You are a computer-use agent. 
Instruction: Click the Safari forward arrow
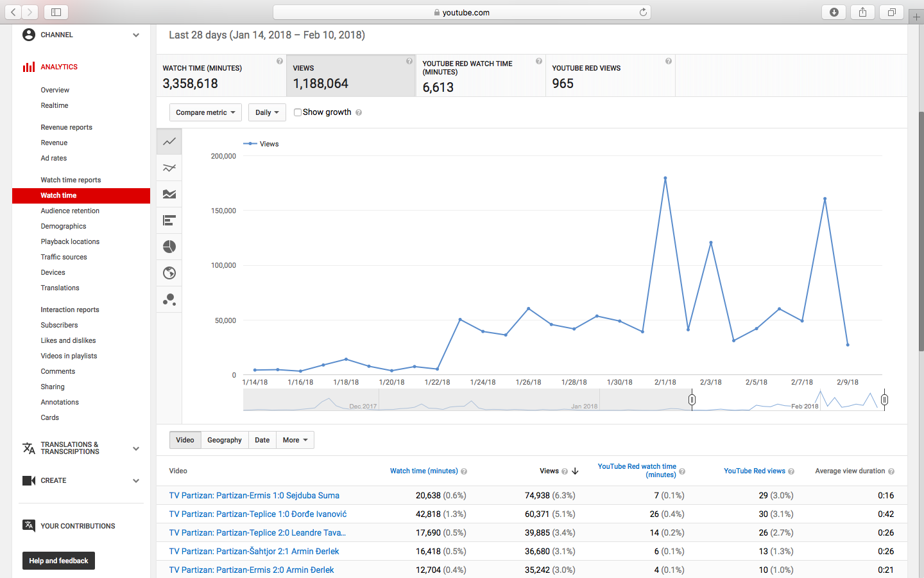point(30,12)
